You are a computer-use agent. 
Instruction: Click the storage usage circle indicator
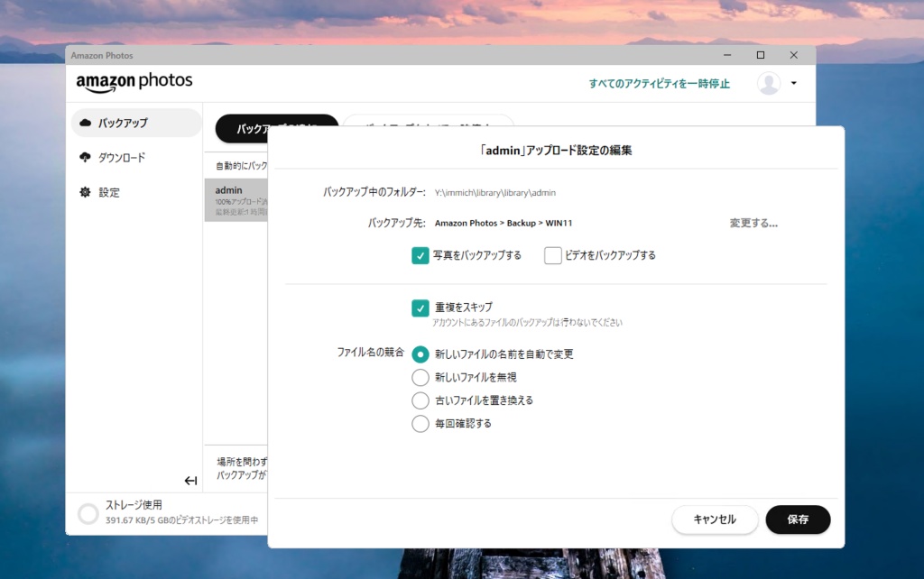88,513
